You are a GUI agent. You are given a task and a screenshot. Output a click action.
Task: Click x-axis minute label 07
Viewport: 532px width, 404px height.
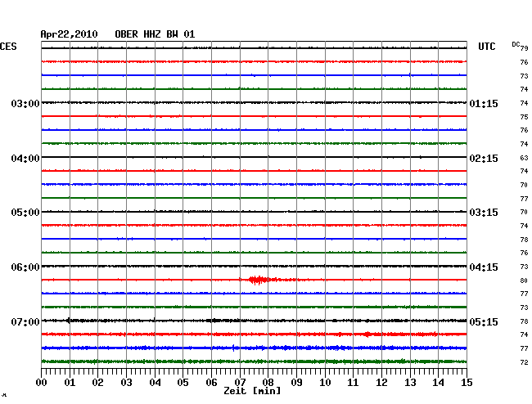click(x=240, y=383)
